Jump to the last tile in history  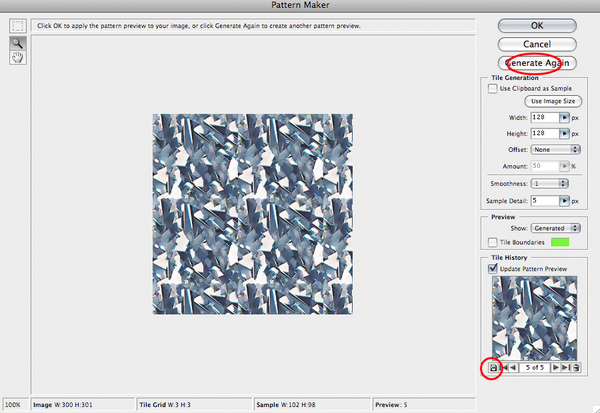point(566,368)
